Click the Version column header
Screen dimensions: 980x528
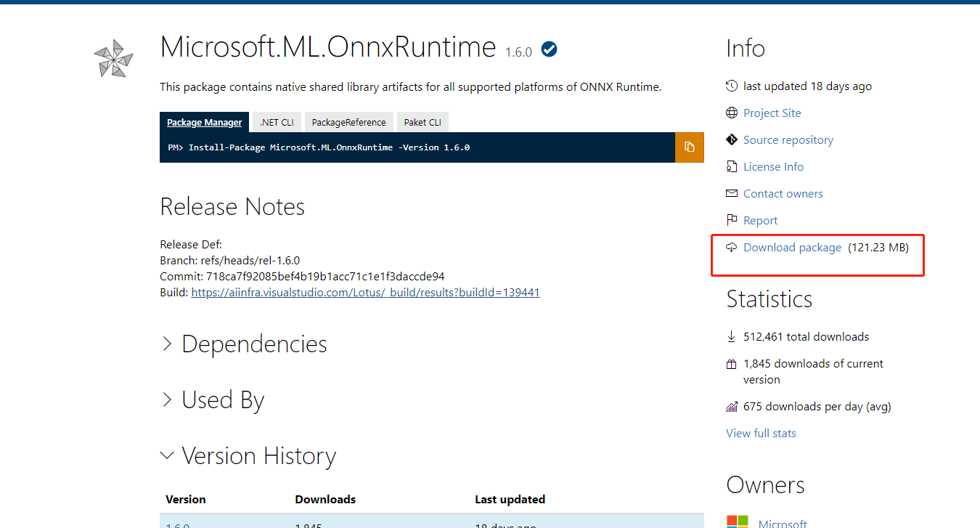pyautogui.click(x=186, y=500)
